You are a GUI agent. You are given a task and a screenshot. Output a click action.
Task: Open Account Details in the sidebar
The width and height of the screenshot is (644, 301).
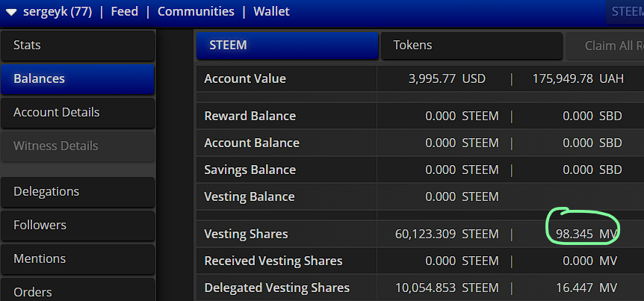(78, 113)
